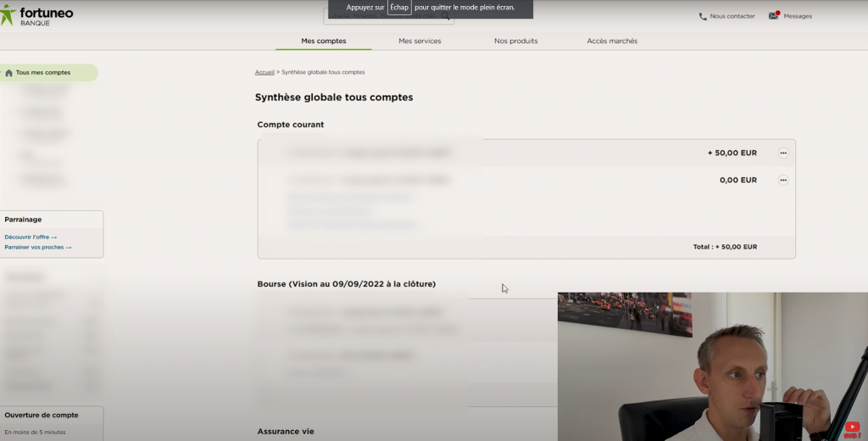Screen dimensions: 868x441
Task: Click the phone icon beside Nous contacter
Action: point(703,16)
